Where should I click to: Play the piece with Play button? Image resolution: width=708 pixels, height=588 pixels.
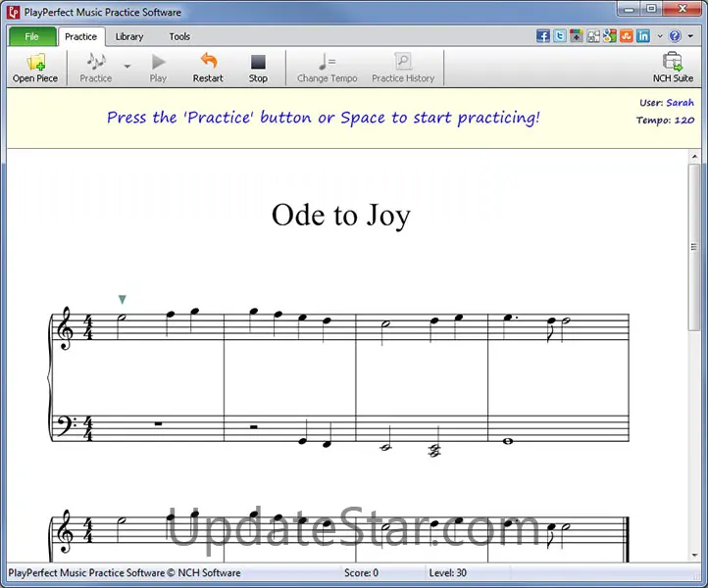[x=158, y=68]
